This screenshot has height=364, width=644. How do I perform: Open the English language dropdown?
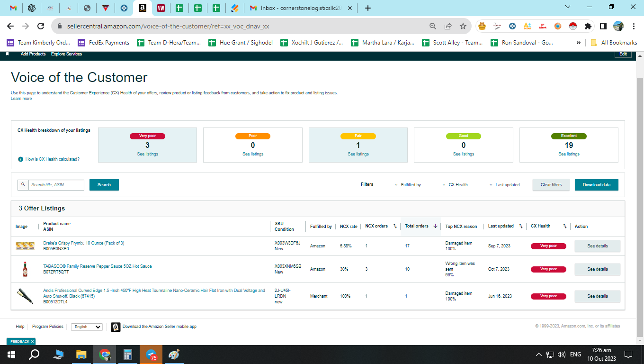click(x=87, y=327)
